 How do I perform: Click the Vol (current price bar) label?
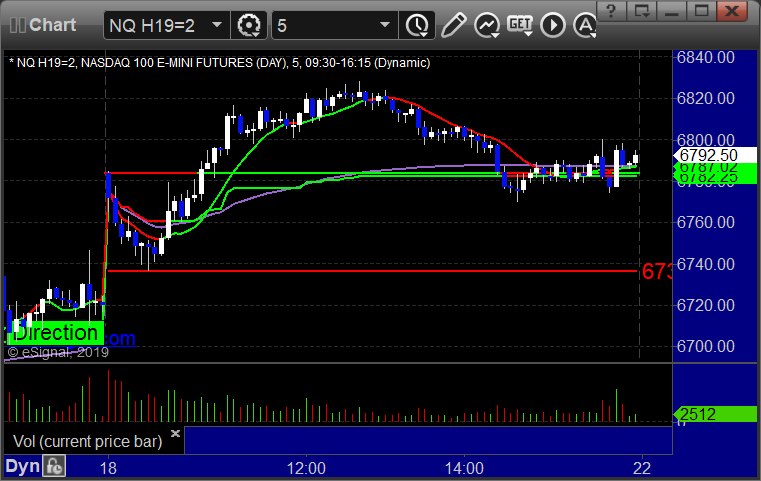87,441
